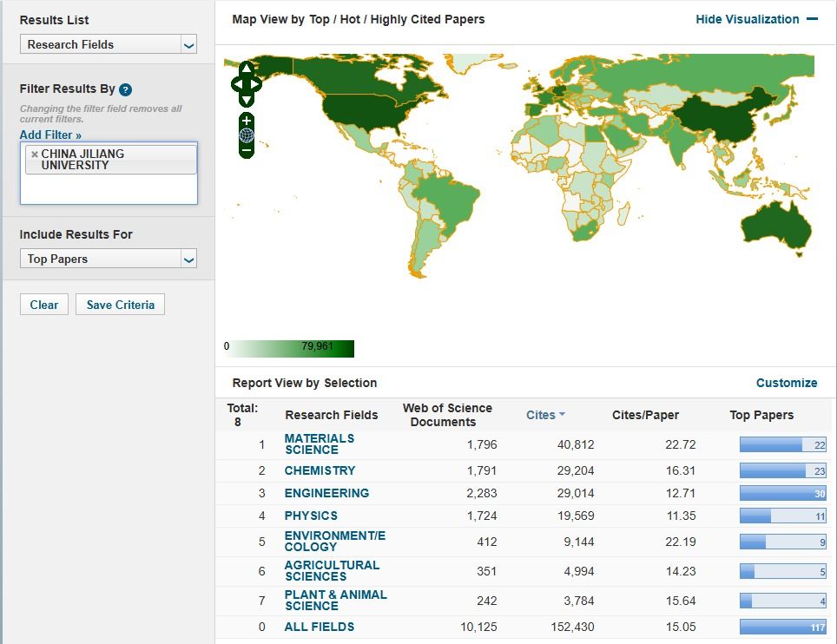Click the Save Criteria button
The height and width of the screenshot is (644, 837).
tap(120, 305)
